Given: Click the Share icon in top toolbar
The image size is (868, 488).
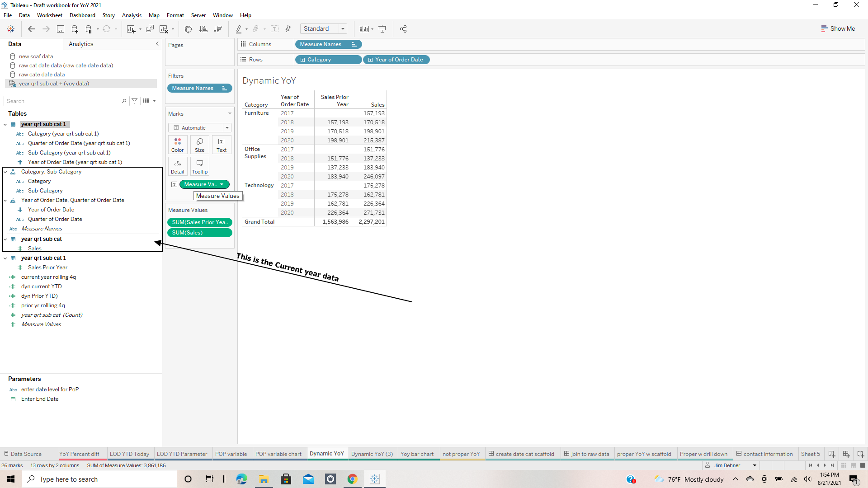Looking at the screenshot, I should click(403, 28).
